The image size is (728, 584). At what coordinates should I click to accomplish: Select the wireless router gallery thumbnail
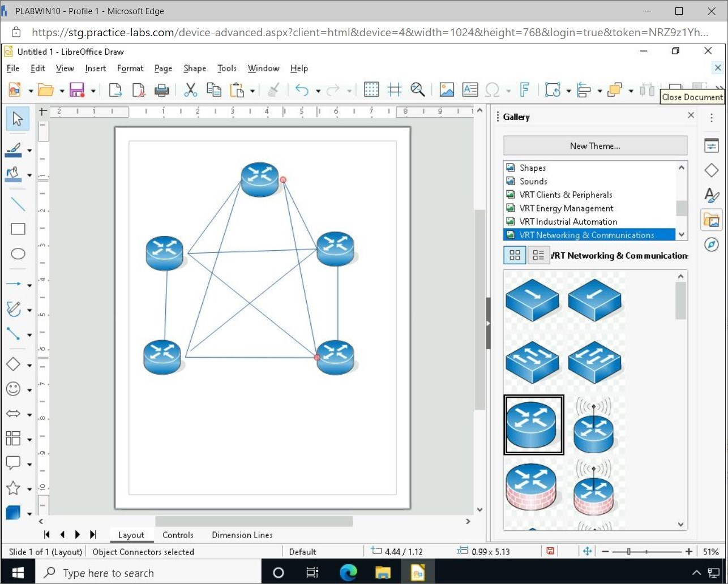coord(593,425)
